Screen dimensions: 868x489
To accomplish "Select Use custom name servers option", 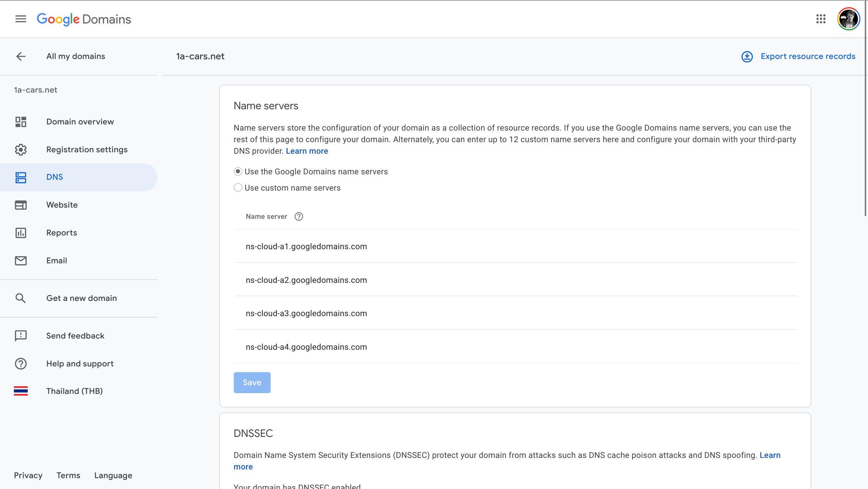I will (238, 188).
